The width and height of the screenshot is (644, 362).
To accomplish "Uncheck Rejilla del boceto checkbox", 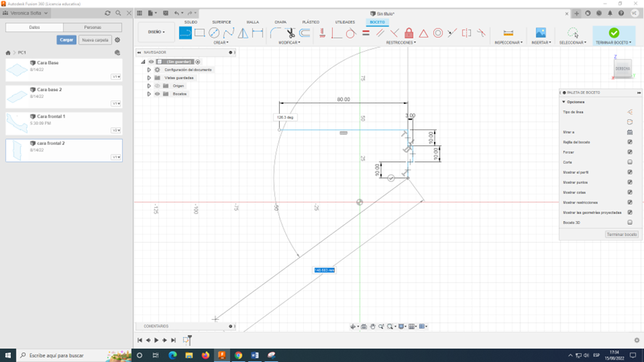I will 629,142.
